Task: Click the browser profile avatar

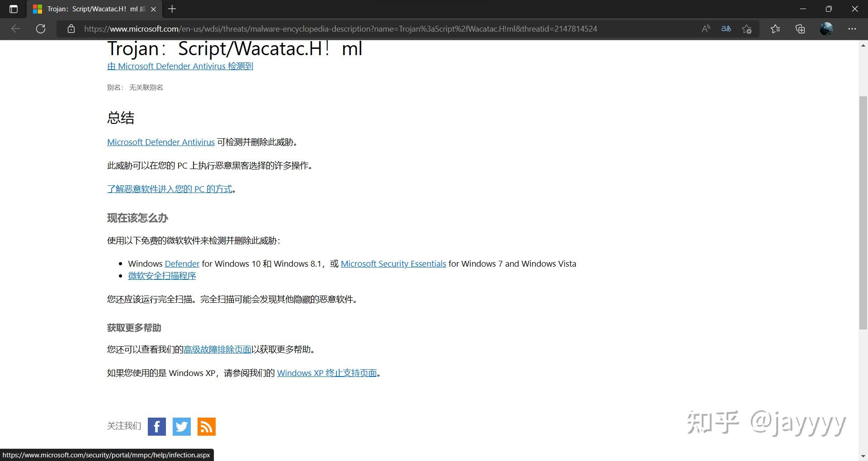Action: tap(827, 28)
